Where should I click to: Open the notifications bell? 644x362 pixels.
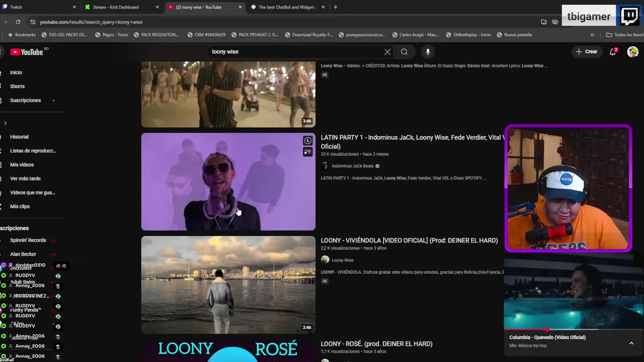click(613, 52)
